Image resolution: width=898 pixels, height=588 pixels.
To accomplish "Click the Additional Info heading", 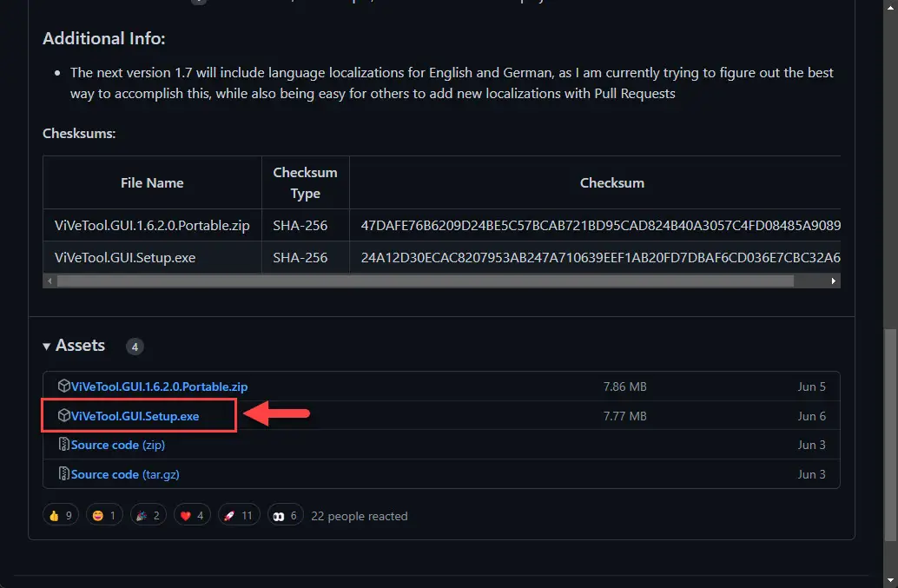I will point(103,38).
